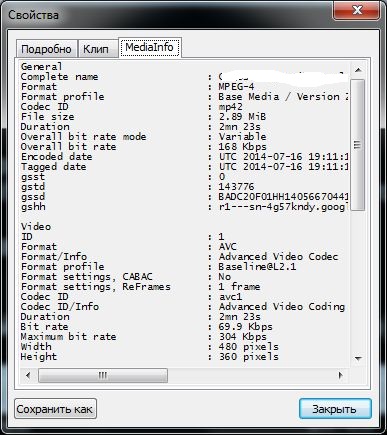
Task: Click the Overall bit rate mode label
Action: [x=83, y=137]
